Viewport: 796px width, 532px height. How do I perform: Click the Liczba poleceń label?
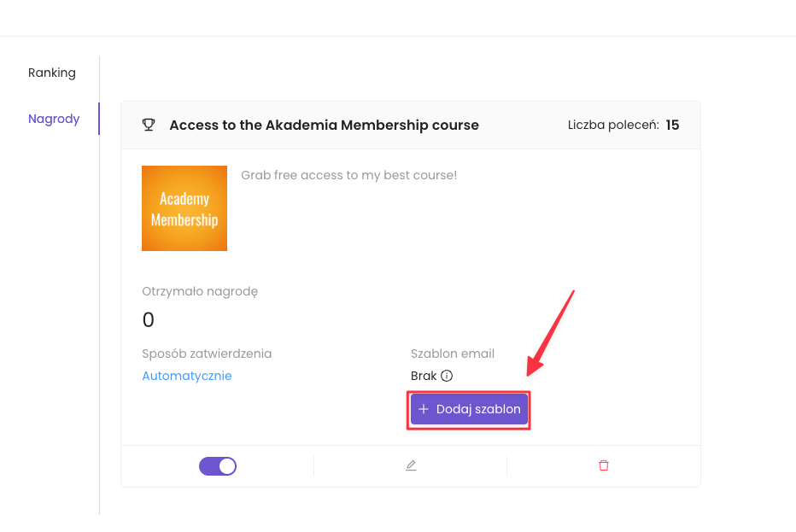click(x=612, y=125)
